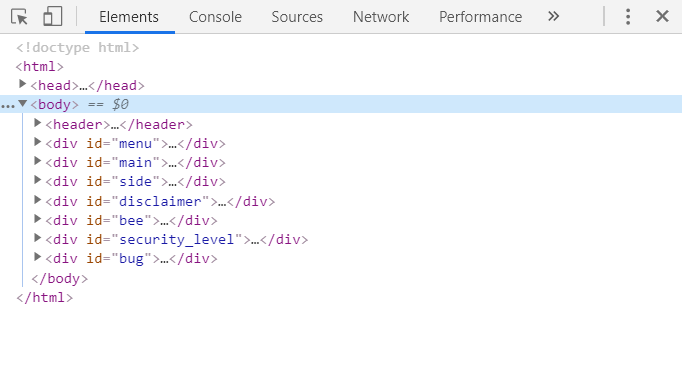
Task: Toggle the device toolbar icon
Action: point(53,17)
